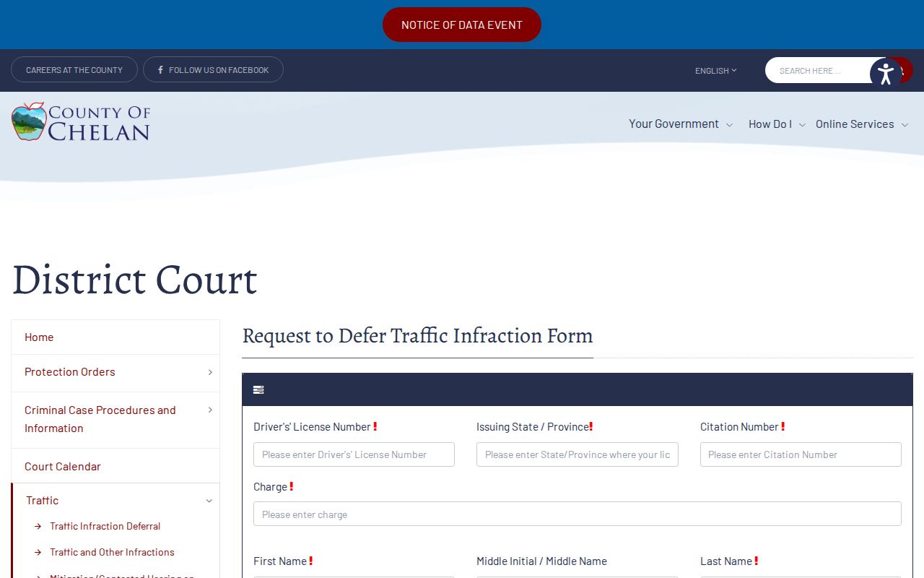Click the District Court heading

coord(135,280)
